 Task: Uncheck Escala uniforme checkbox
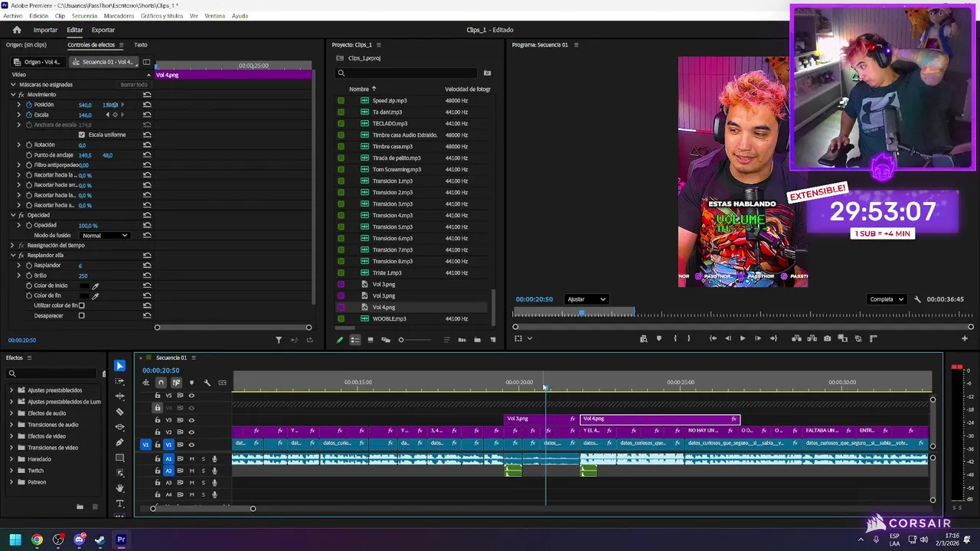(82, 135)
